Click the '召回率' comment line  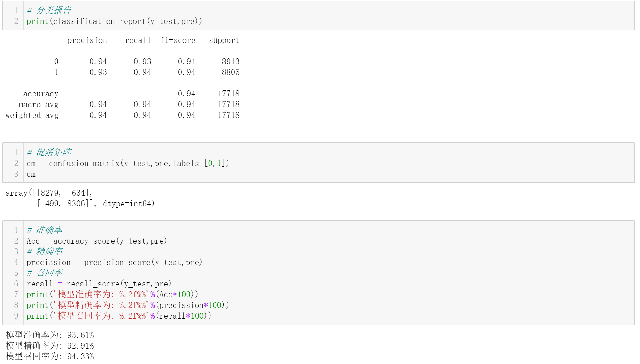44,273
